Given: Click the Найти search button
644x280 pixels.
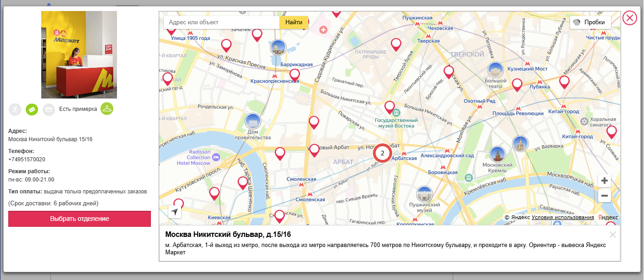Looking at the screenshot, I should coord(294,22).
